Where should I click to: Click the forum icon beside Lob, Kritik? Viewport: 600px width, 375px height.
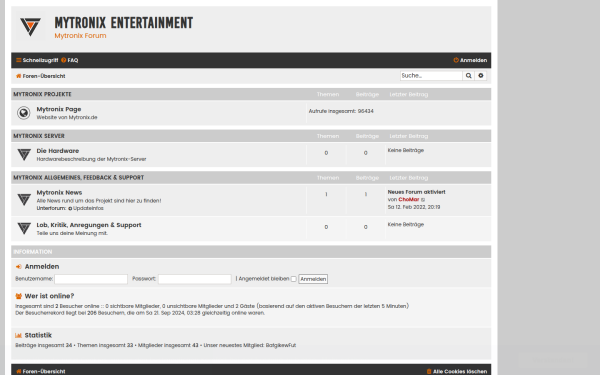pyautogui.click(x=24, y=228)
